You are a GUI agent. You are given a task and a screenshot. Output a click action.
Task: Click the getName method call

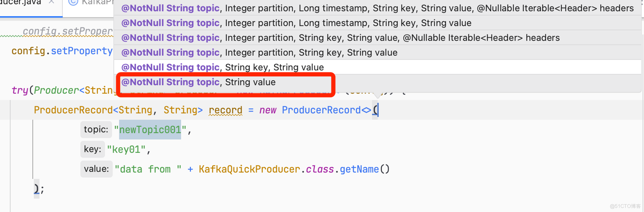coord(359,169)
